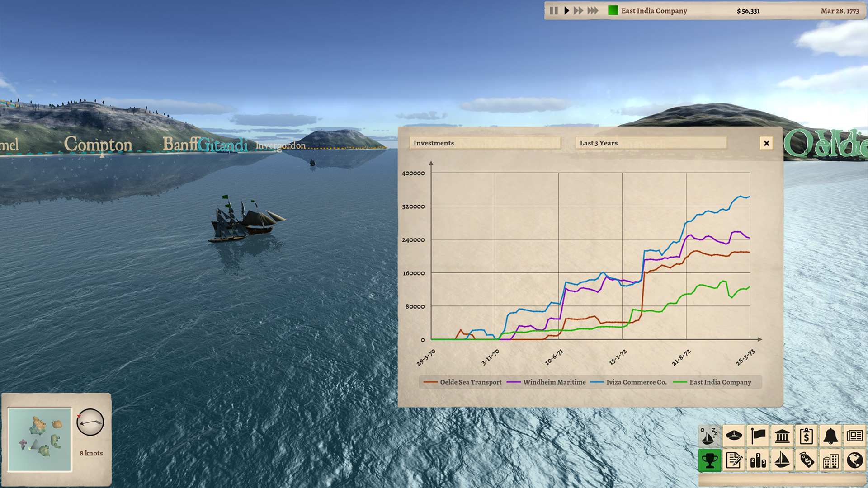Open the captain's hat panel
Screen dimensions: 868x488
734,436
